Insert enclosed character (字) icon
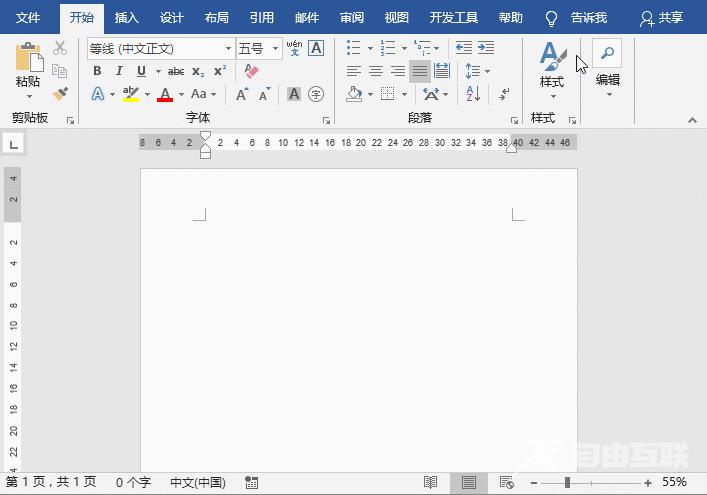The height and width of the screenshot is (495, 707). point(316,94)
